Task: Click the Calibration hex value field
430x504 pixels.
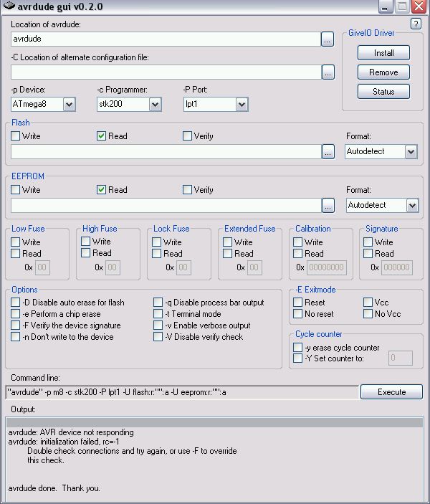Action: pyautogui.click(x=327, y=267)
